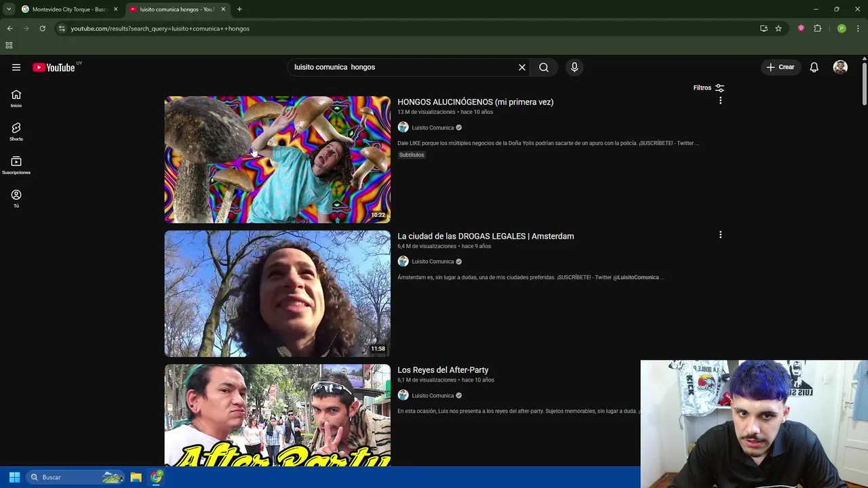This screenshot has width=868, height=488.
Task: Open the notifications bell
Action: 814,67
